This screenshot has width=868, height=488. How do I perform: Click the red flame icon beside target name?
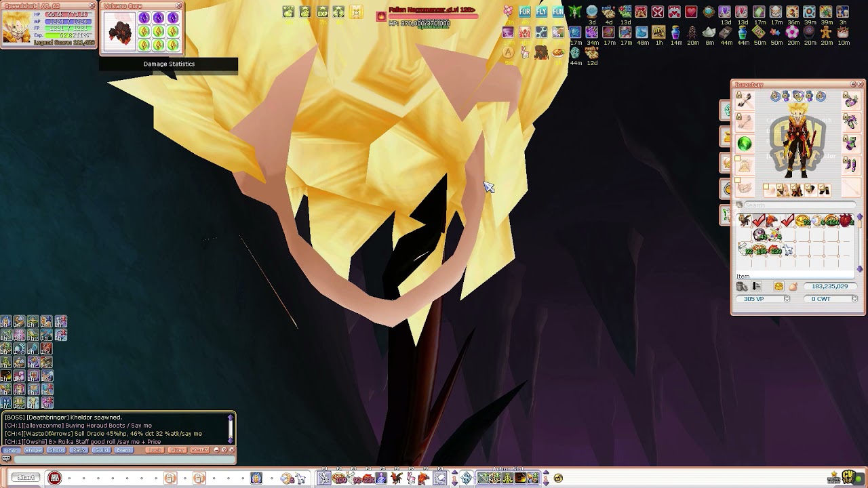pyautogui.click(x=381, y=16)
